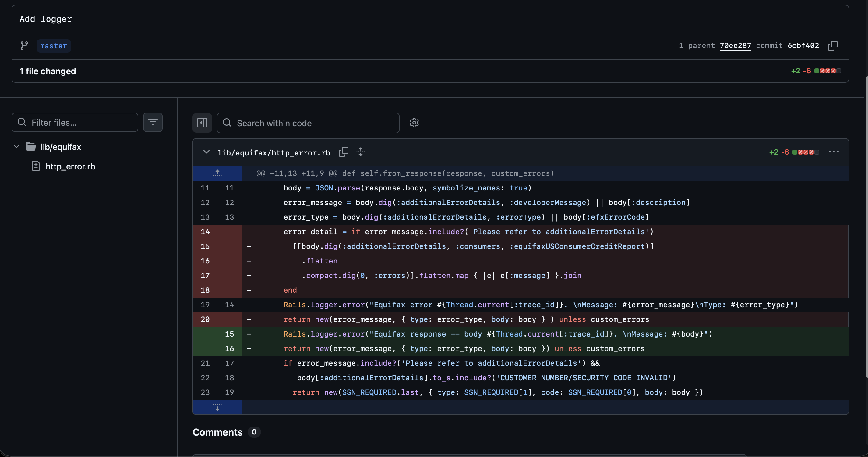Click the Add logger commit title
Image resolution: width=868 pixels, height=457 pixels.
point(45,19)
